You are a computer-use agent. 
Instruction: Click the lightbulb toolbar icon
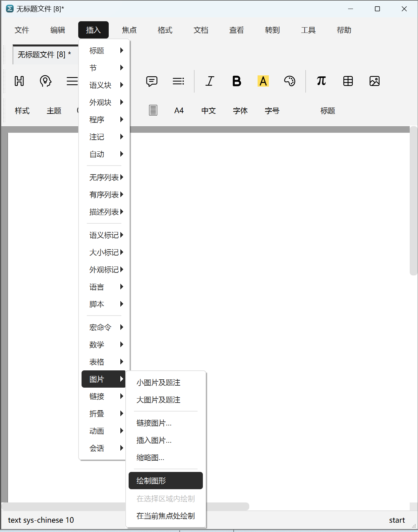[45, 81]
